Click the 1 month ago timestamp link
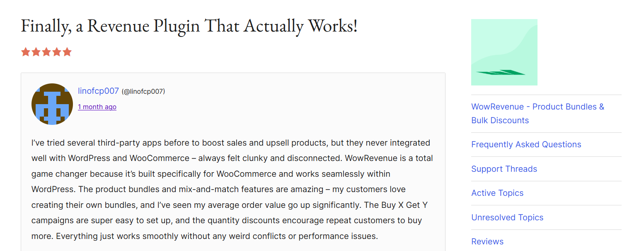This screenshot has height=251, width=644. (97, 107)
